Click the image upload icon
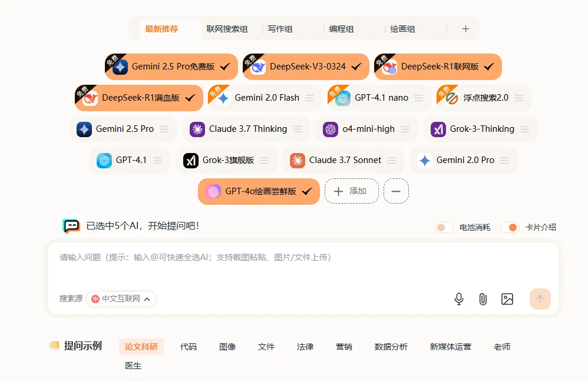 [x=507, y=299]
